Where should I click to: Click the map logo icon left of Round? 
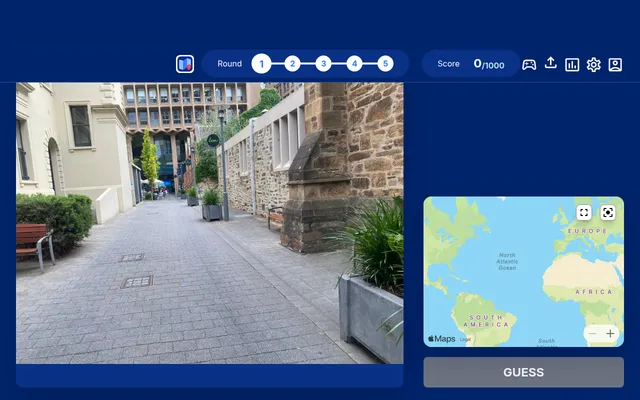point(185,64)
